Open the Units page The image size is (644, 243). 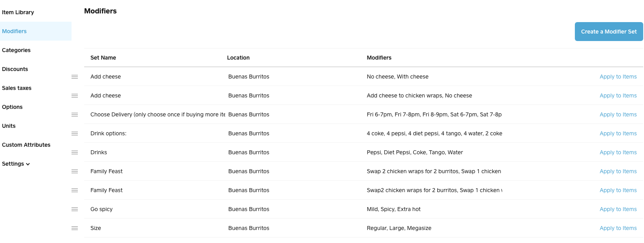pyautogui.click(x=9, y=126)
